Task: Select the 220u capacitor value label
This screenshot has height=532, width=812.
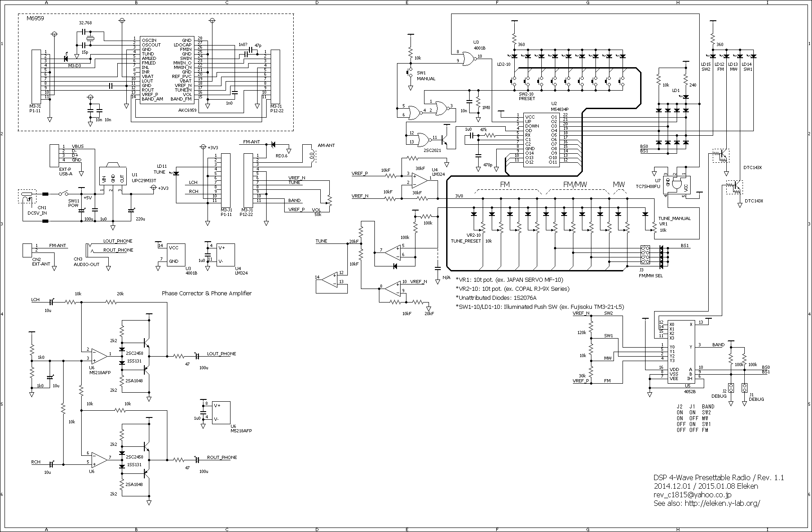Action: [140, 219]
